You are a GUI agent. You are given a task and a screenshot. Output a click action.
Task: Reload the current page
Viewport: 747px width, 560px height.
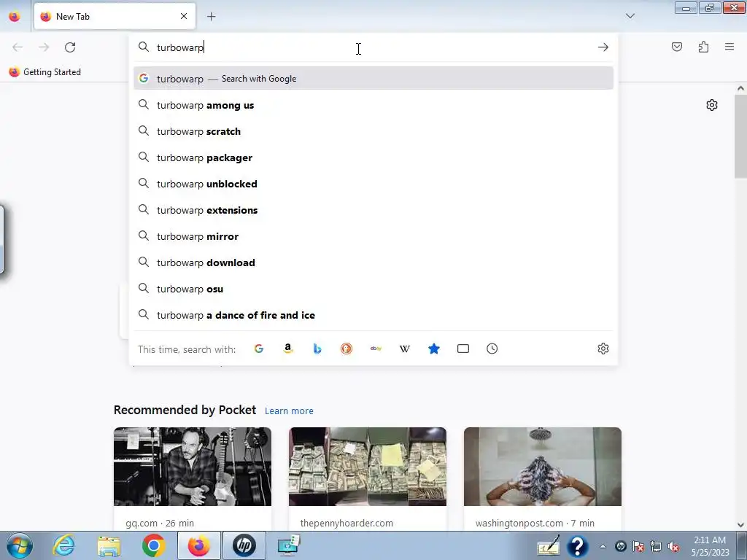[70, 47]
